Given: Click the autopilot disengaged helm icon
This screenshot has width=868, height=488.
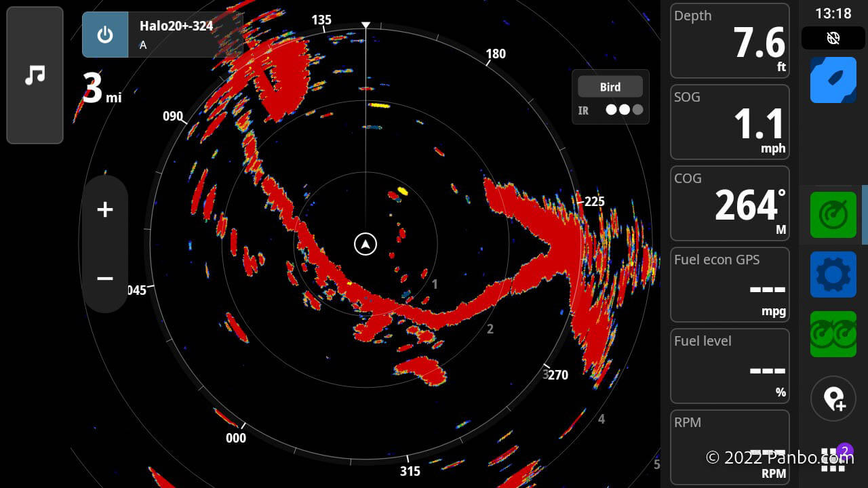Looking at the screenshot, I should [x=833, y=38].
